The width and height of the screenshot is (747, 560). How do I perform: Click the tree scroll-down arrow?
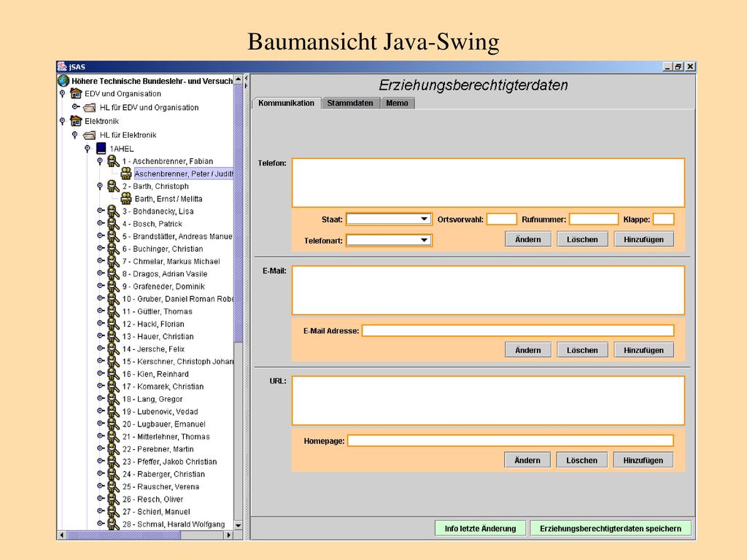pyautogui.click(x=239, y=526)
